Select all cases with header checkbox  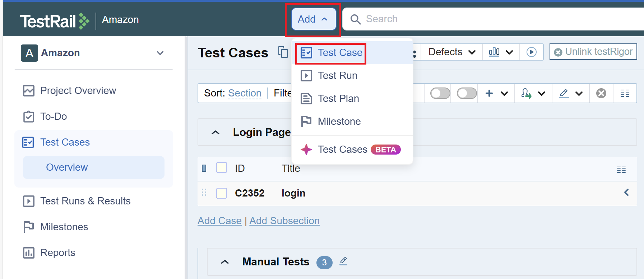[x=222, y=168]
